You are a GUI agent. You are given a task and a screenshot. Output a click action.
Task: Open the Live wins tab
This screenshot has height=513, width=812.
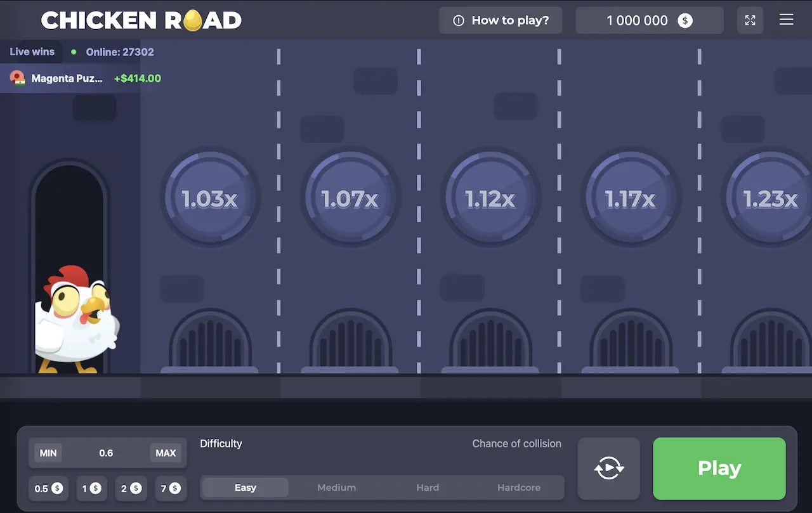(32, 52)
